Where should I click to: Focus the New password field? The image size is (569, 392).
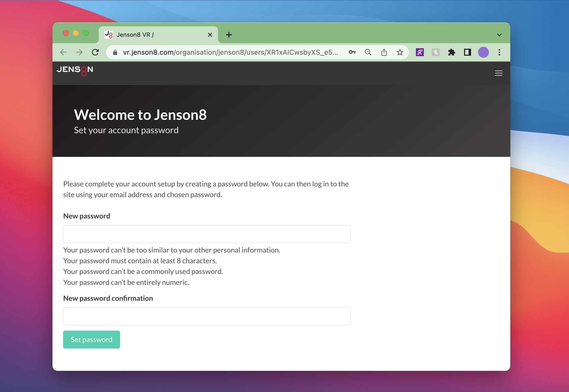coord(207,234)
